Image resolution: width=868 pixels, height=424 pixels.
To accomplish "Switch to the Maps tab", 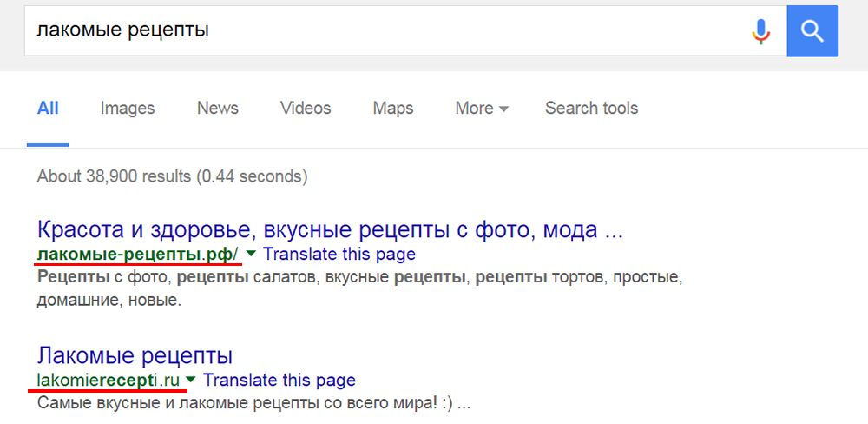I will (393, 109).
